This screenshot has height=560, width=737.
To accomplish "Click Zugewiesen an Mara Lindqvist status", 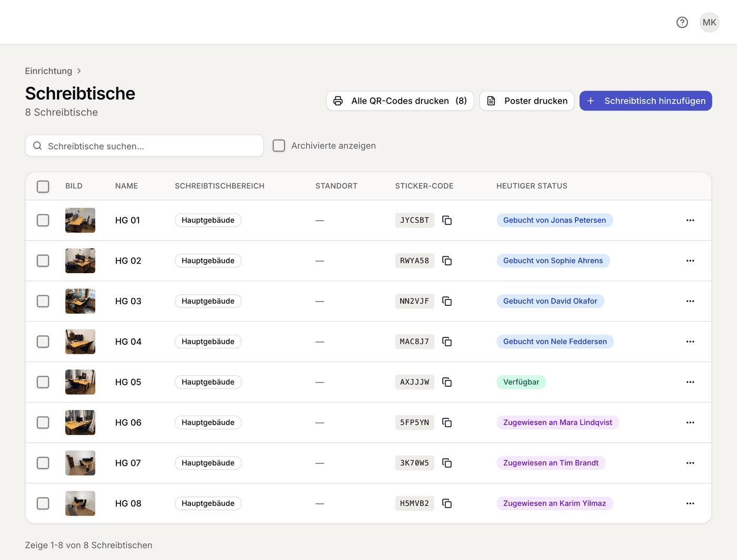I will pyautogui.click(x=557, y=423).
